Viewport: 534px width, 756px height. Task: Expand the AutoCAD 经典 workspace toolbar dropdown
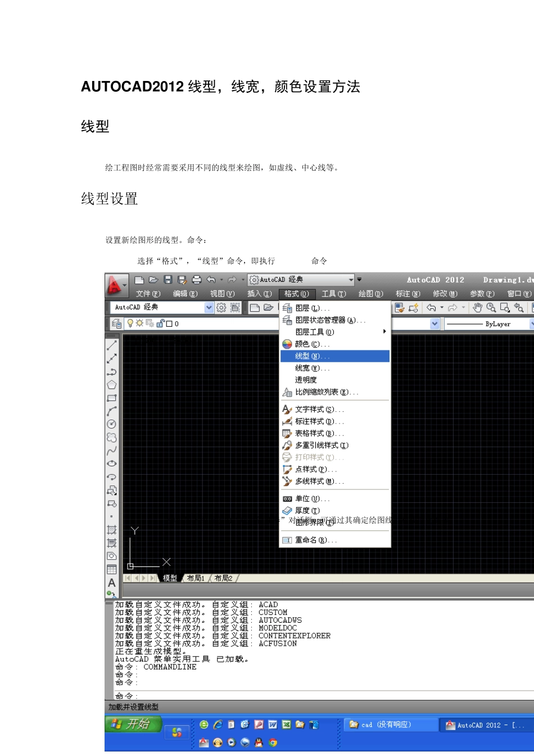point(209,308)
